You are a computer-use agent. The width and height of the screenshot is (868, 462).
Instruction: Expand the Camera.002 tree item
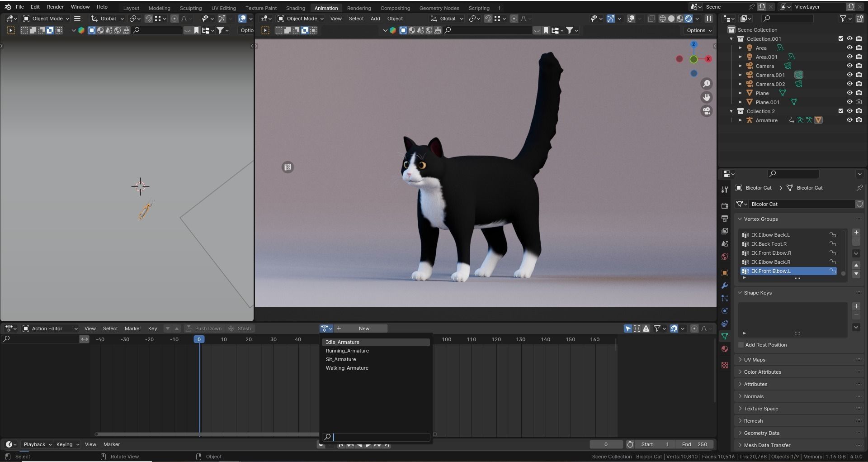tap(740, 84)
